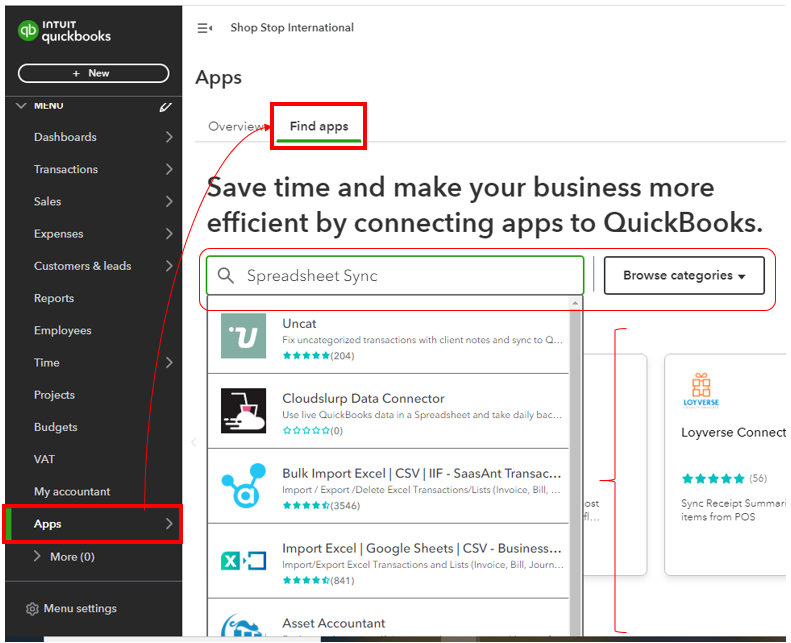Switch to the Overview tab
This screenshot has height=643, width=791.
click(236, 127)
